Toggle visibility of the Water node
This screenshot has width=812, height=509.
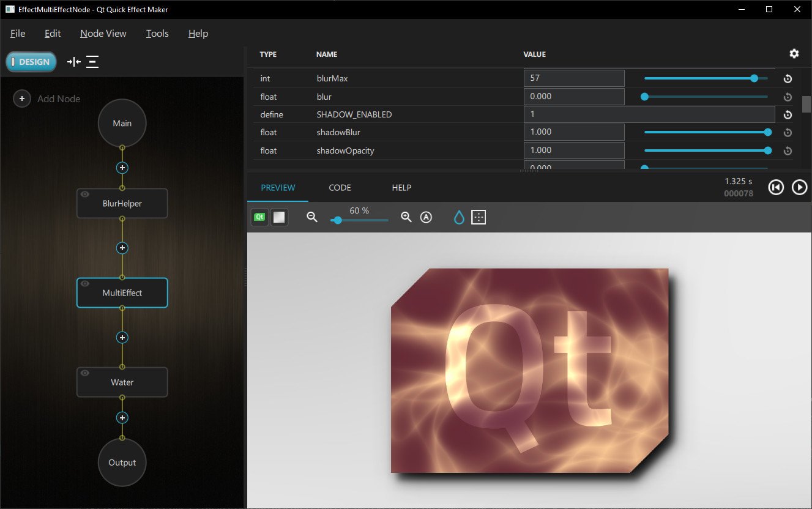click(84, 371)
